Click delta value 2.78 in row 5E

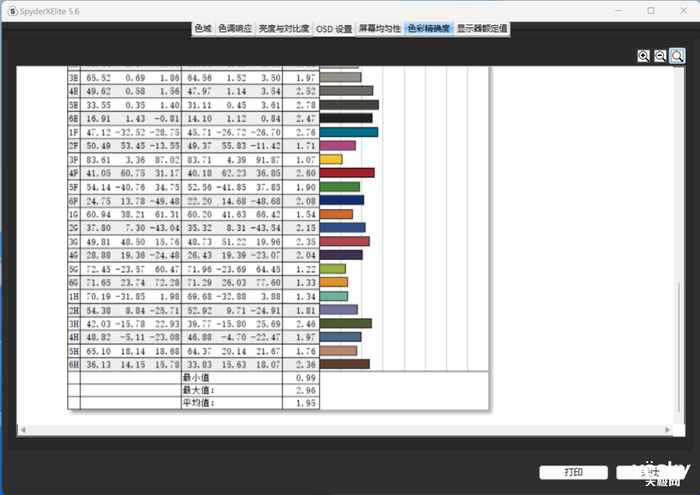[306, 105]
